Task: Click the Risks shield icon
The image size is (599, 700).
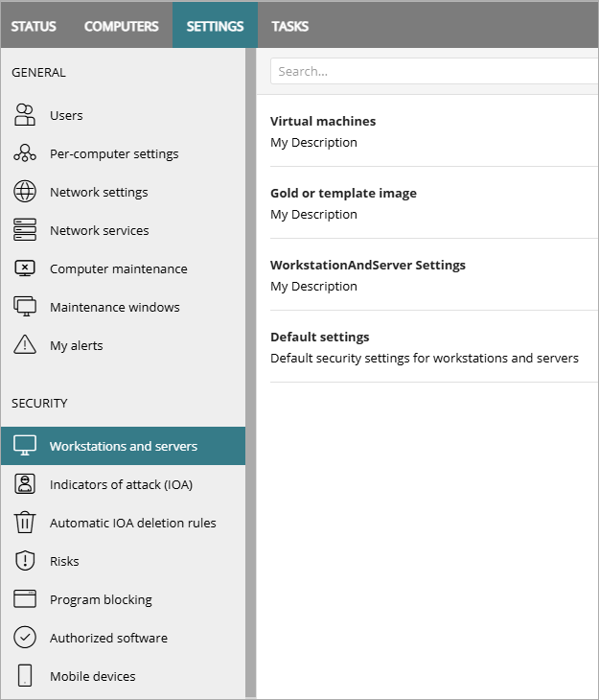Action: (25, 561)
